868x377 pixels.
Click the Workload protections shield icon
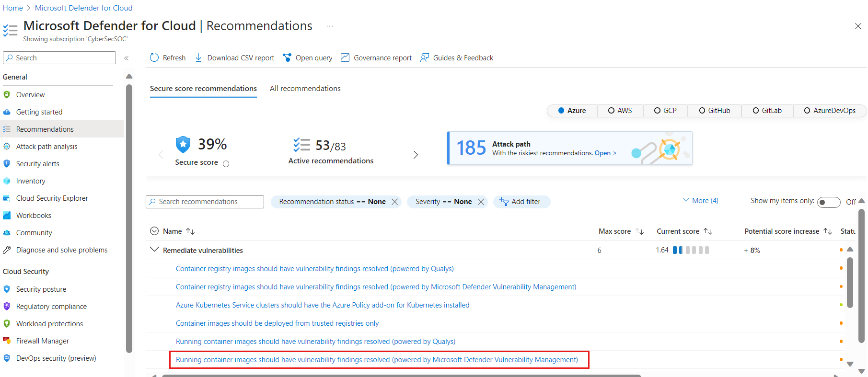[x=7, y=323]
